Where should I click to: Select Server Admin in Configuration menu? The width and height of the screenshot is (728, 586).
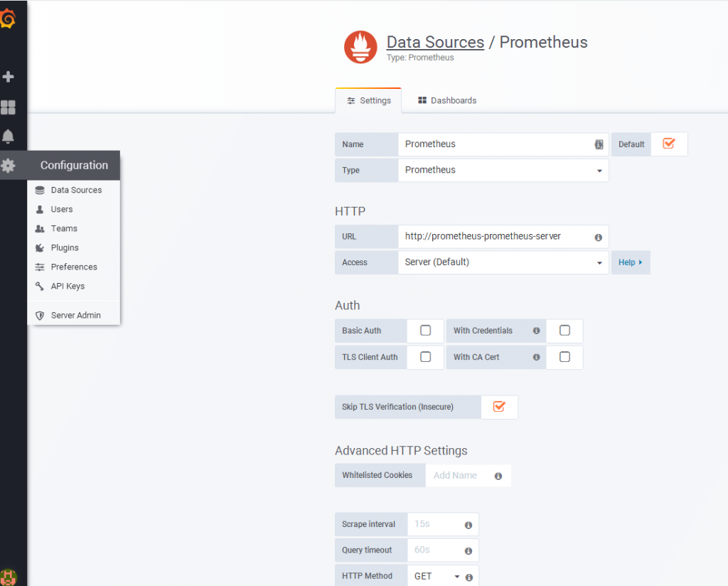pos(74,315)
